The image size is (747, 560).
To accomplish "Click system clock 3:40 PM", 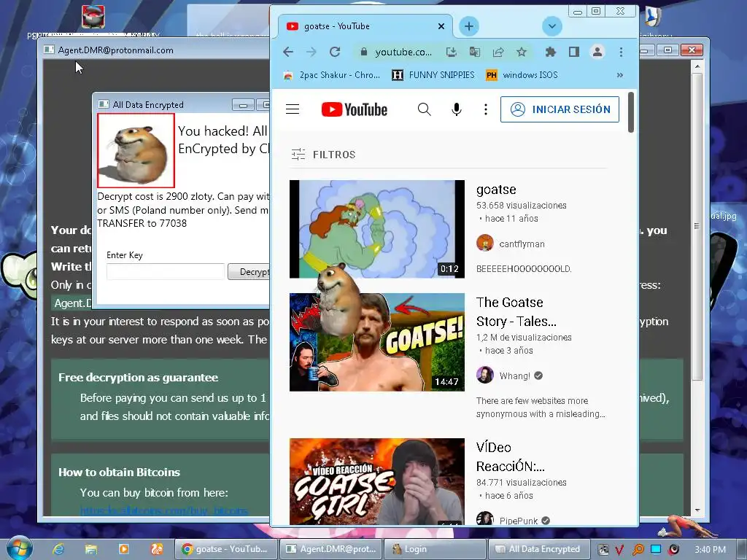I will coord(710,550).
